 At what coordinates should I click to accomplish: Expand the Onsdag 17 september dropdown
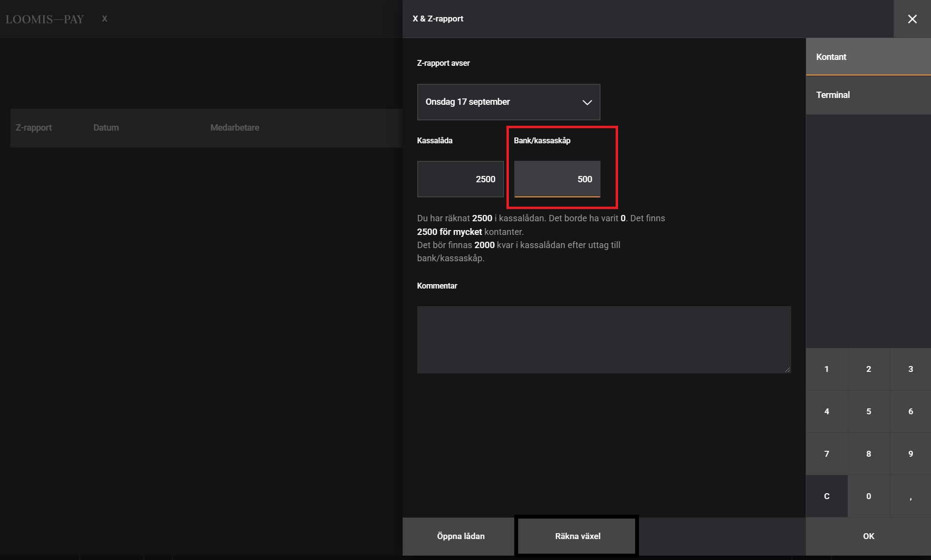(x=508, y=102)
